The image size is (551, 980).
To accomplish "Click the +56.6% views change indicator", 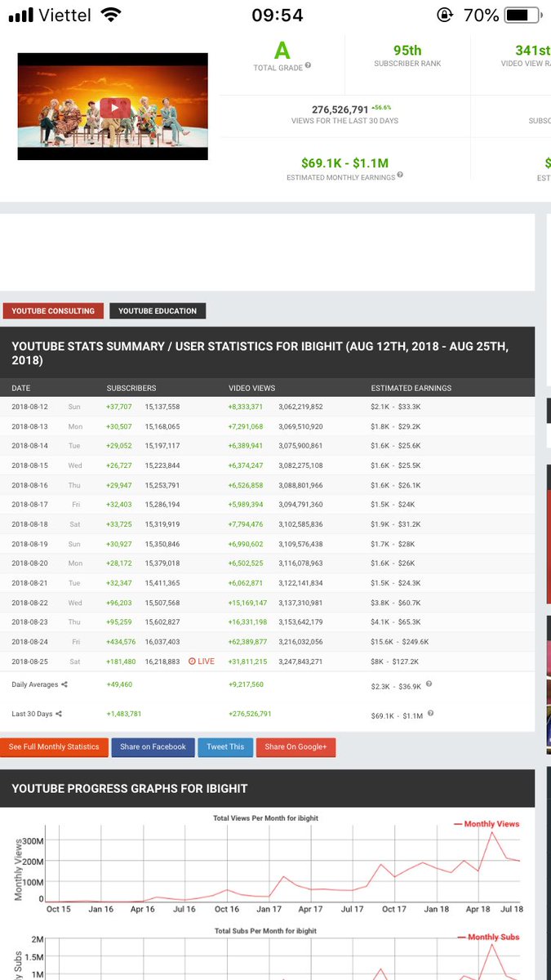I will [381, 107].
